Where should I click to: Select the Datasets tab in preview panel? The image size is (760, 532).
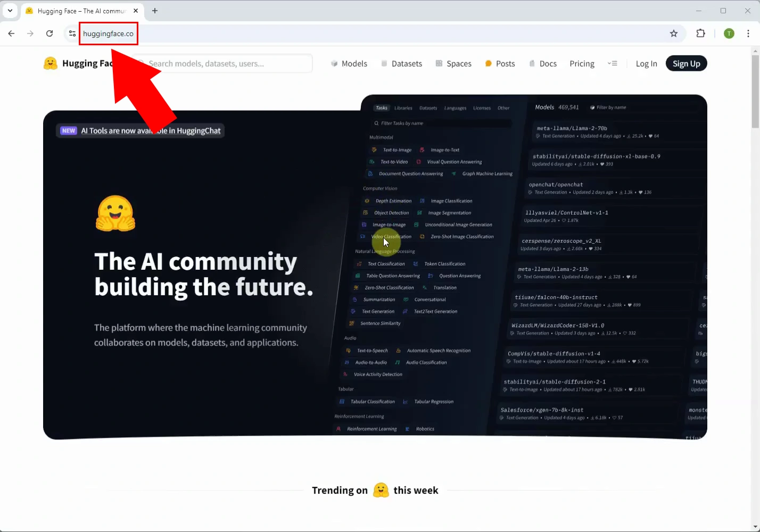(428, 108)
